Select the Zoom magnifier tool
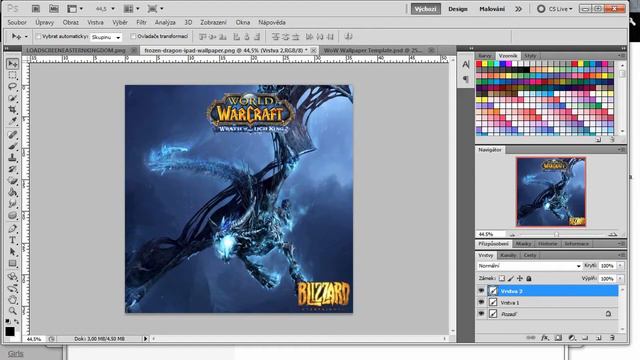640x360 pixels. click(x=13, y=311)
